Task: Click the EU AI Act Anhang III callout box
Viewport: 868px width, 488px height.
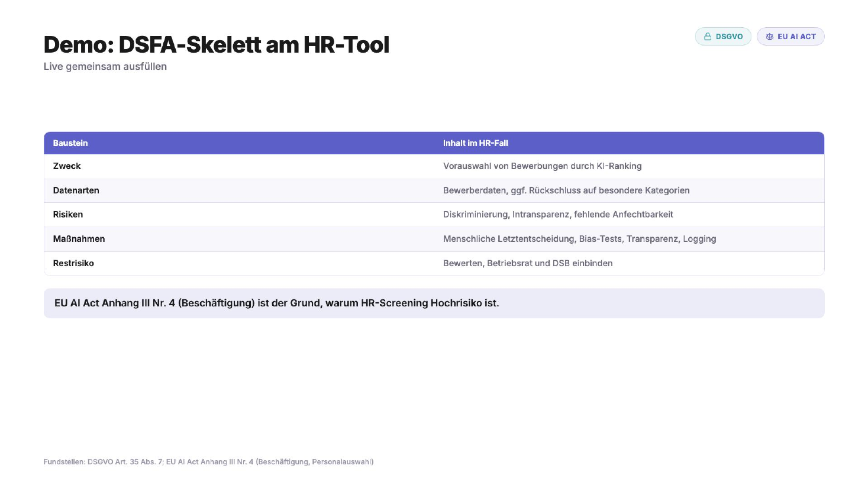Action: pos(434,303)
